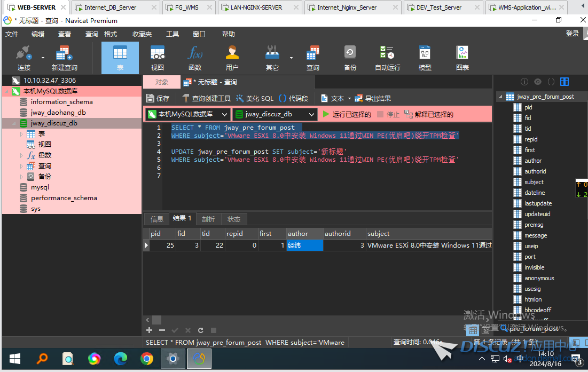This screenshot has height=372, width=588.
Task: Open the Others (其它) dropdown arrow
Action: [x=292, y=58]
